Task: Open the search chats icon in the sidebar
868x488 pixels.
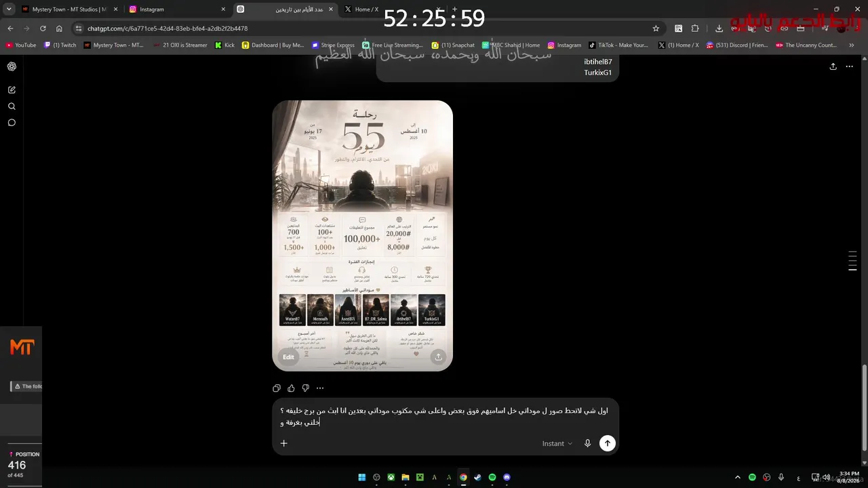Action: [x=12, y=106]
